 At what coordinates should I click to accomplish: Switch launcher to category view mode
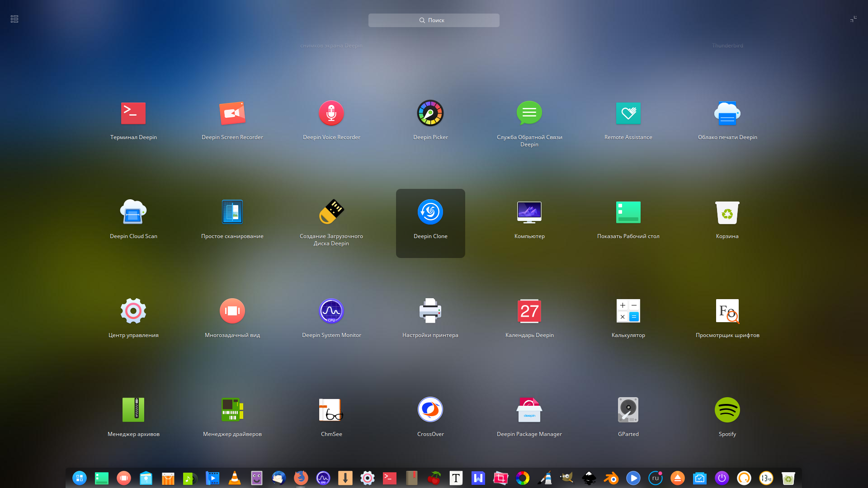tap(14, 19)
